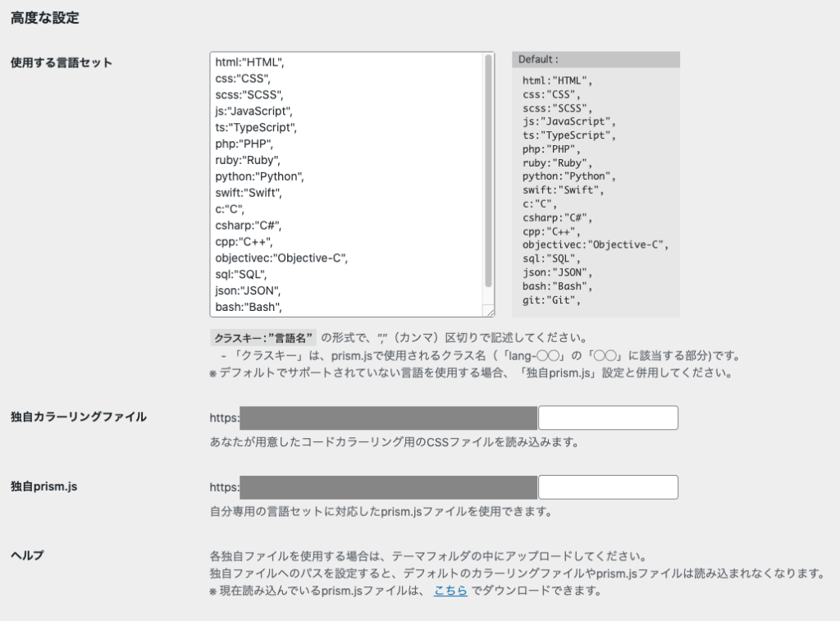Click the language set textarea scrollbar
Image resolution: width=840 pixels, height=621 pixels.
[489, 172]
